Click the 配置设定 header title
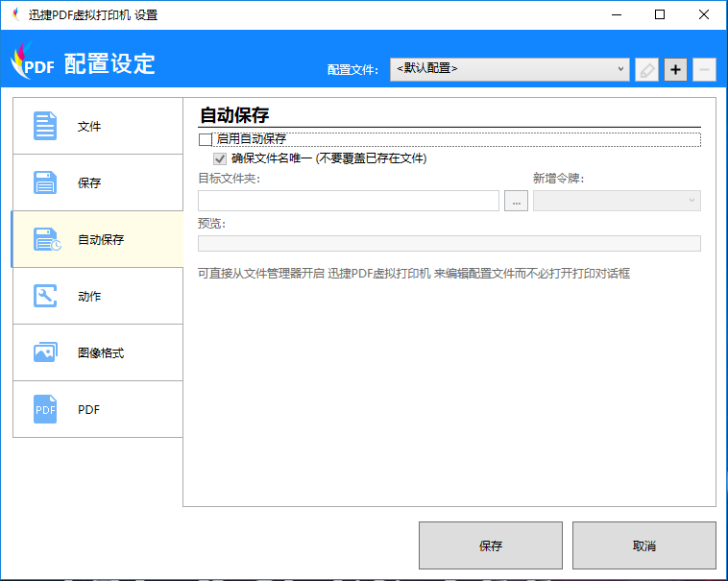Viewport: 728px width, 581px height. coord(109,63)
